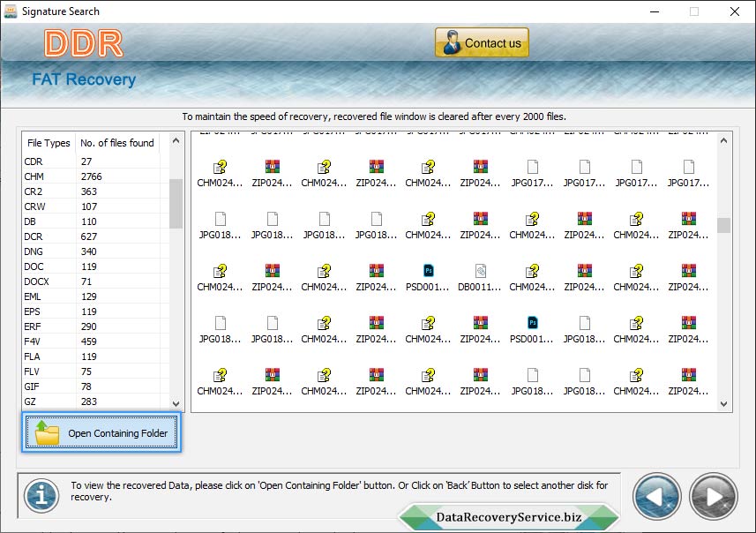Click the forward arrow navigation button

point(714,496)
